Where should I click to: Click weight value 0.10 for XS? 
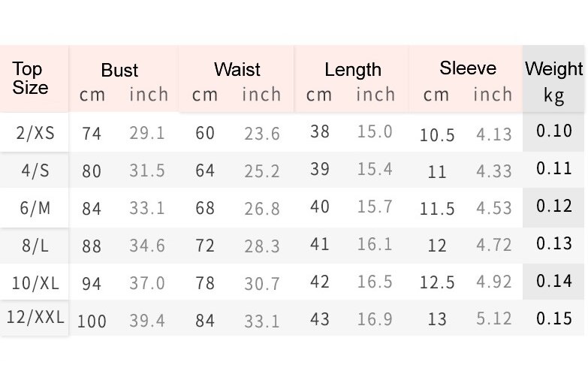pos(554,131)
